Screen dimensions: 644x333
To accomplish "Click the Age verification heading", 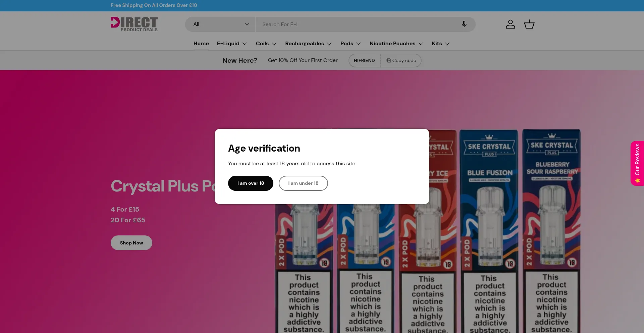I will point(264,148).
